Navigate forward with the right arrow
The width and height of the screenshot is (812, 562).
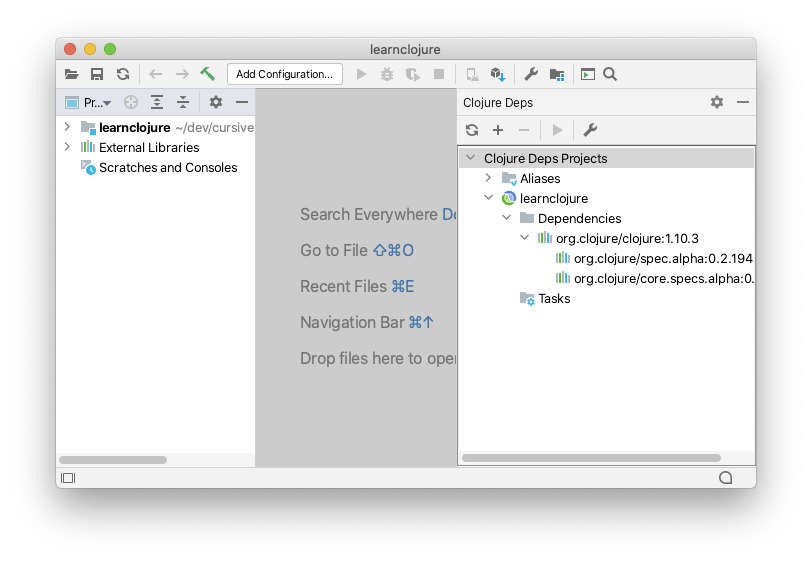pos(182,74)
